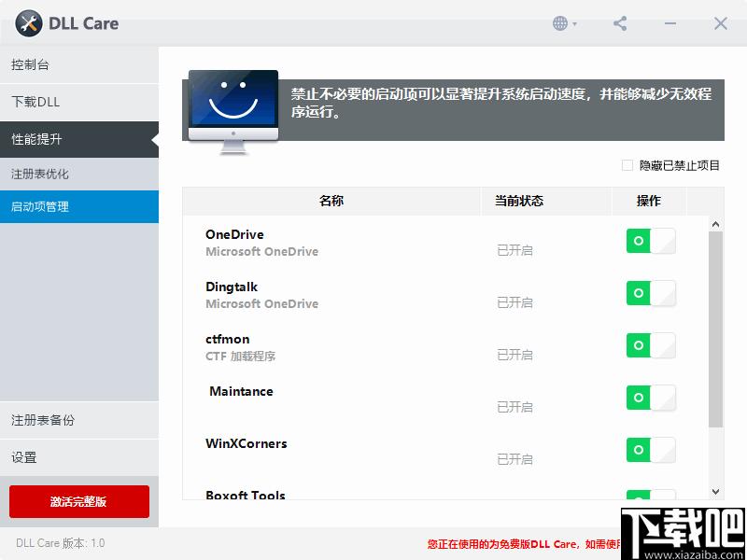Toggle the ctfmon startup switch

(x=651, y=345)
